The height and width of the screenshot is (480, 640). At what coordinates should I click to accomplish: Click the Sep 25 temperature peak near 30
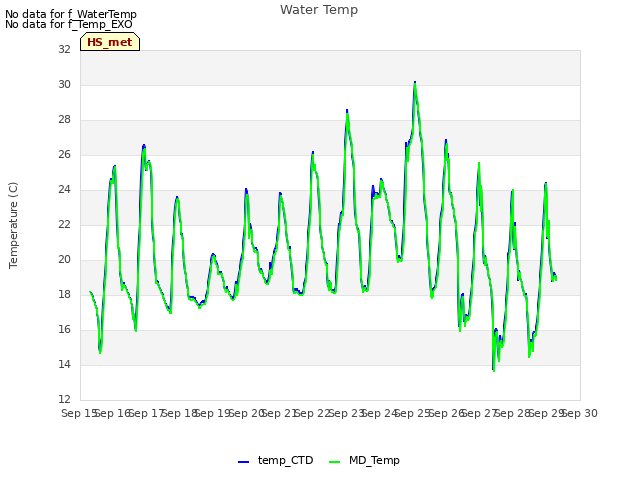[x=415, y=83]
